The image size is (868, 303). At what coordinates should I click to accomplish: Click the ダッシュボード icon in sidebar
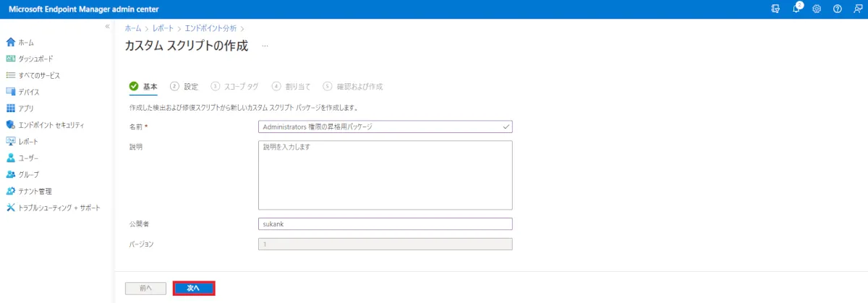point(10,59)
